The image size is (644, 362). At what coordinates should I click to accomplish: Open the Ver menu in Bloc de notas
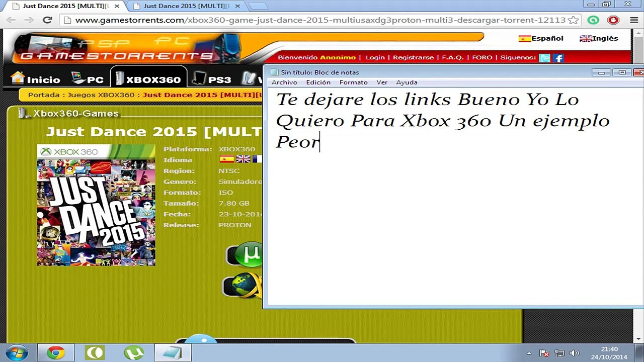[x=382, y=82]
